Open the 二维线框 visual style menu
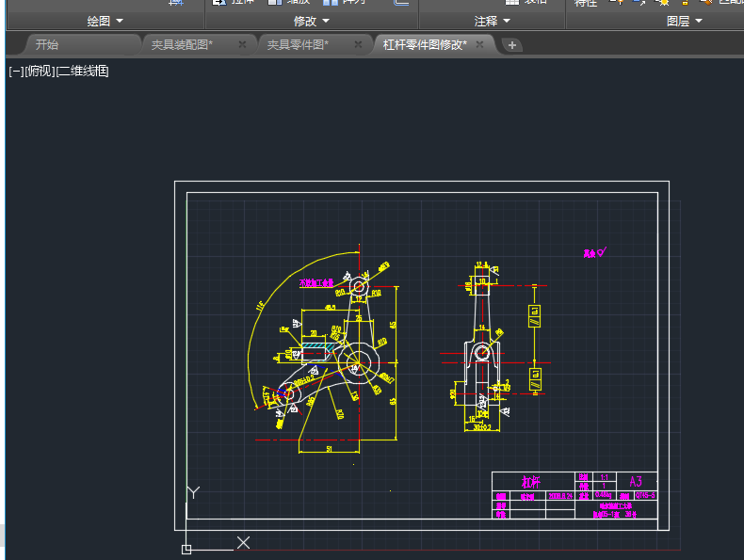The height and width of the screenshot is (560, 744). (x=83, y=72)
